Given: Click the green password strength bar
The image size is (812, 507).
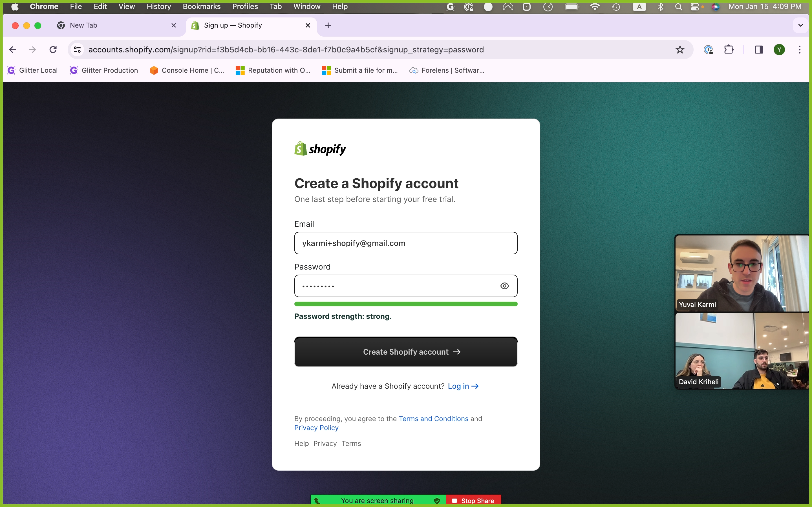Looking at the screenshot, I should click(x=406, y=304).
